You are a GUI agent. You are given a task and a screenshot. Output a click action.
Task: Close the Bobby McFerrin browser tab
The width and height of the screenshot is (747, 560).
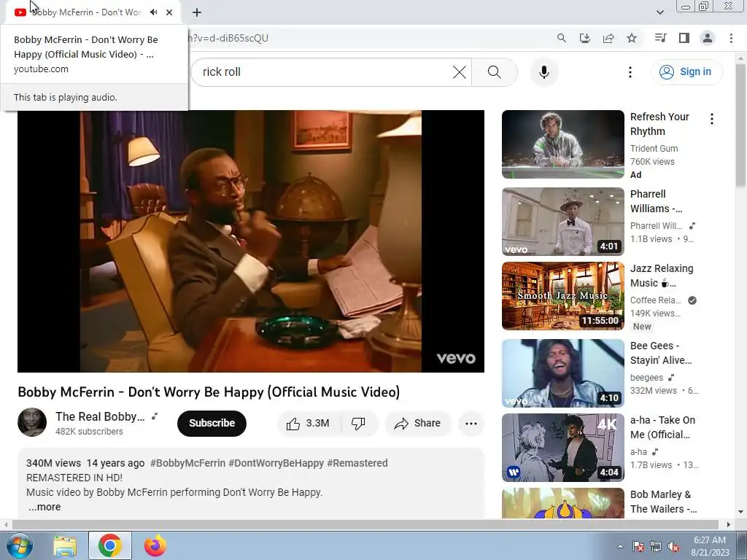point(169,12)
